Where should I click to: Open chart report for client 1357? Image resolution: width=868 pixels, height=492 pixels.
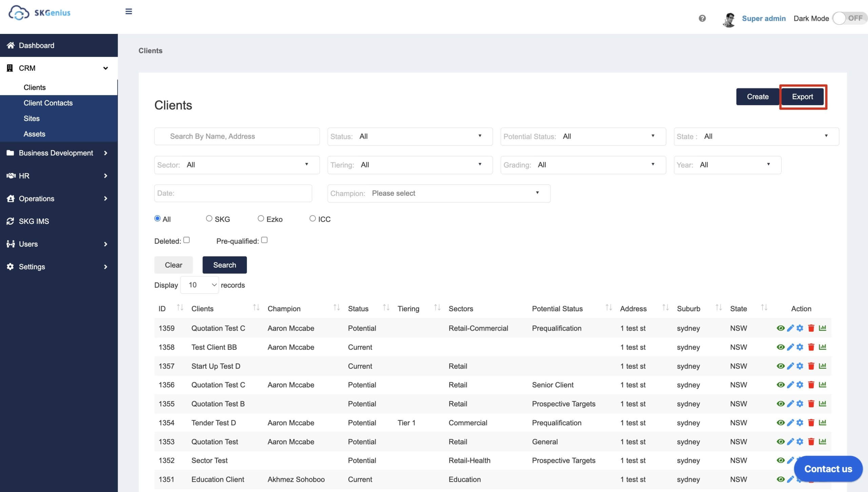pos(823,366)
